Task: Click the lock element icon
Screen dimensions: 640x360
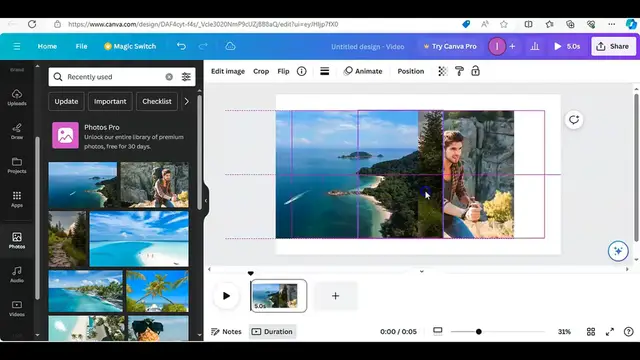Action: (475, 71)
